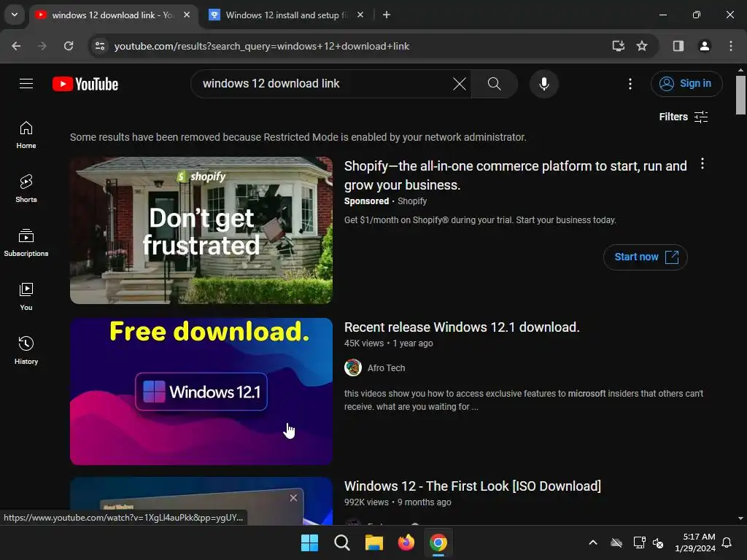The image size is (747, 560).
Task: Click Chrome icon in taskbar
Action: (438, 542)
